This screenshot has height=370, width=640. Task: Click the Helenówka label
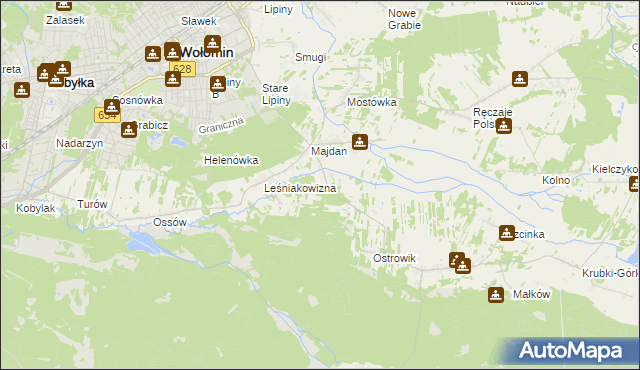231,160
